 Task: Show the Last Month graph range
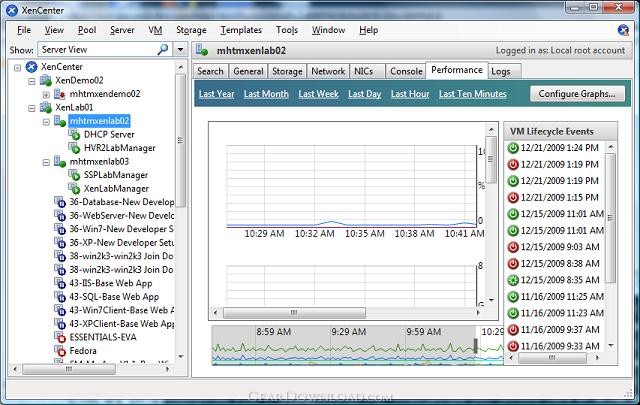tap(266, 94)
